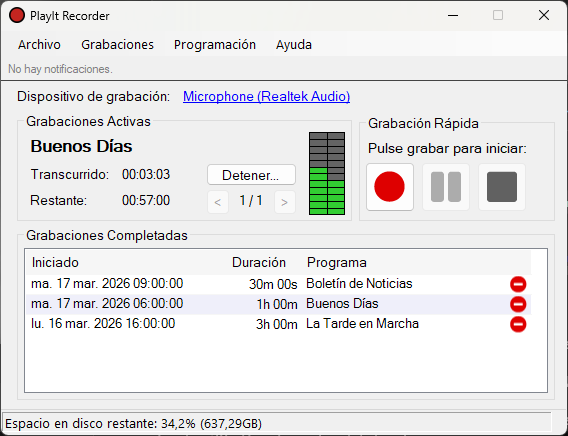Sort by the Programa column header
Screen dimensions: 568x436
point(337,263)
